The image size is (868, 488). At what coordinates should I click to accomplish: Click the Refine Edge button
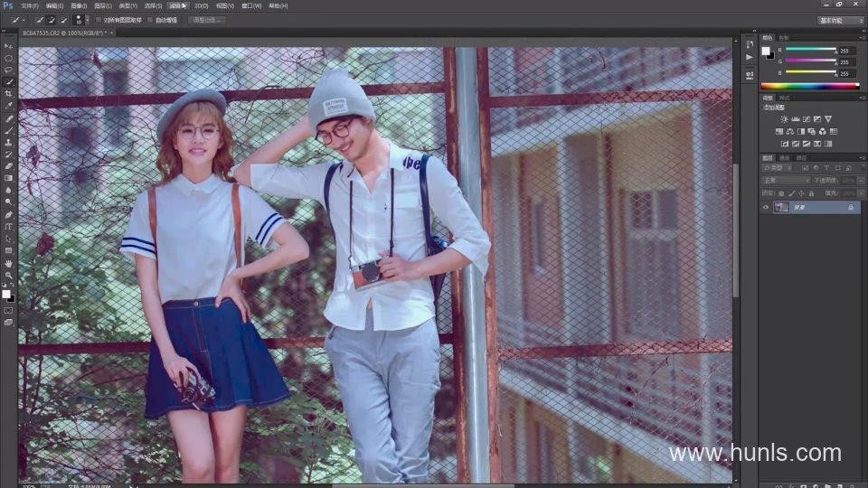(206, 20)
